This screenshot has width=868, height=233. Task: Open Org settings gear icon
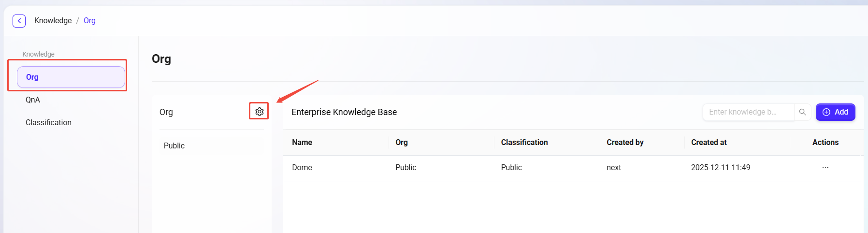[260, 112]
